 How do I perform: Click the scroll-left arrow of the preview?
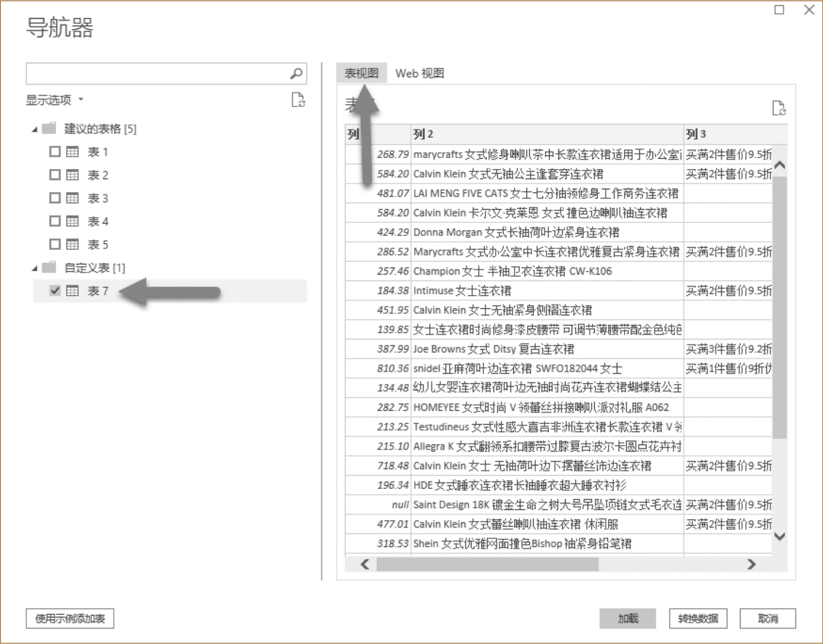point(364,565)
